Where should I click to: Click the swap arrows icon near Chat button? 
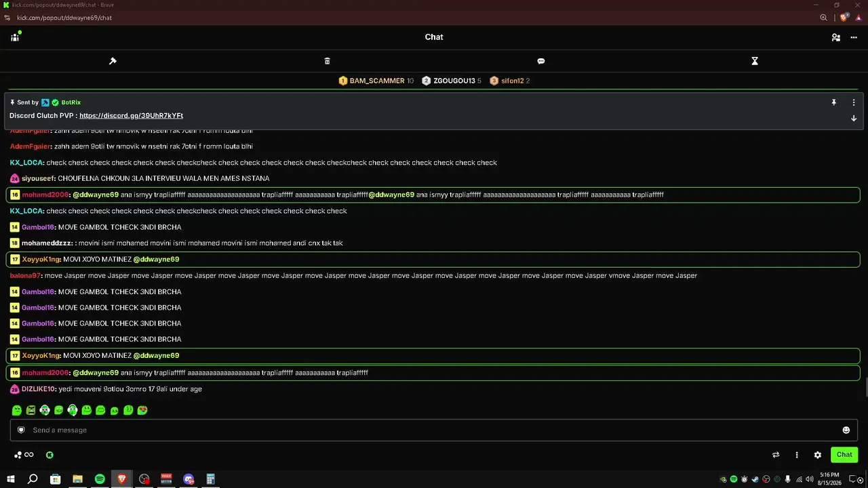[x=776, y=455]
